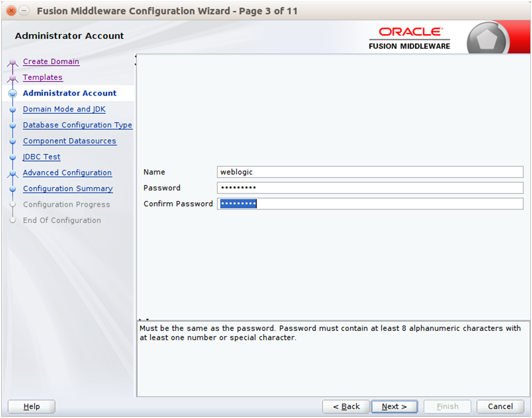This screenshot has height=418, width=532.
Task: Click the Component Datasources bullet icon
Action: click(12, 141)
